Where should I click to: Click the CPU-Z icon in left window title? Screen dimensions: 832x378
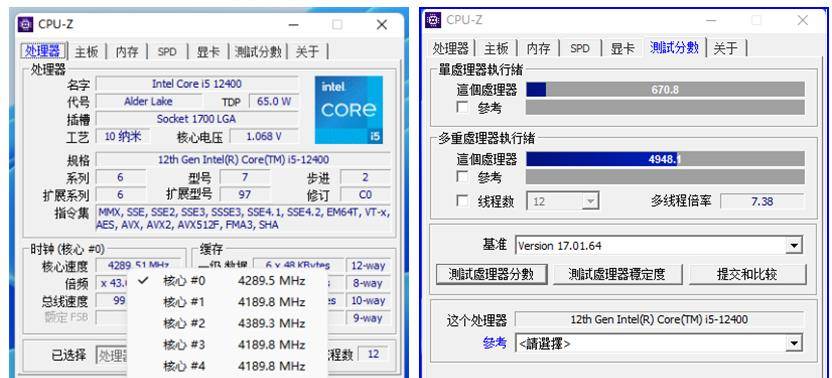pyautogui.click(x=25, y=24)
